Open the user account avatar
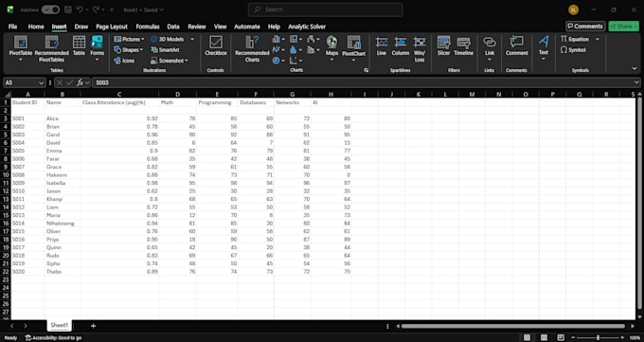This screenshot has height=342, width=644. coord(573,9)
